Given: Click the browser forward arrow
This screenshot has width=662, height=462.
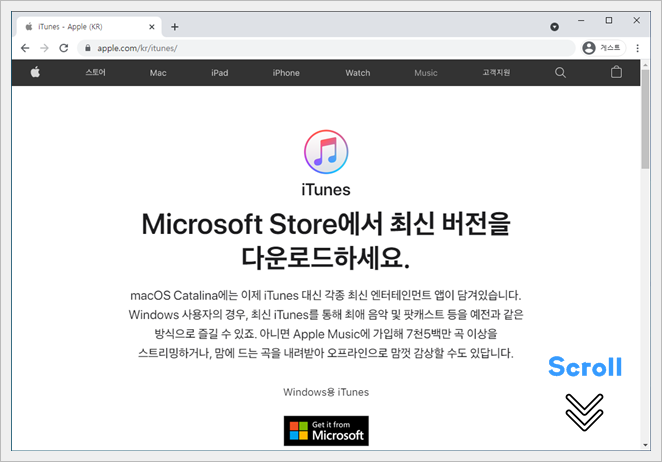Looking at the screenshot, I should (x=44, y=48).
